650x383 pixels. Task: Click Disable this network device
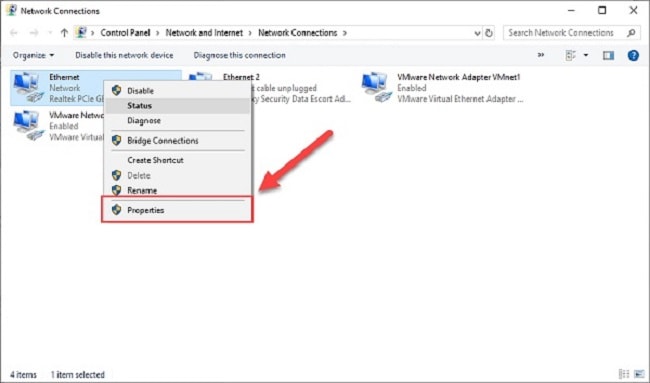coord(124,55)
